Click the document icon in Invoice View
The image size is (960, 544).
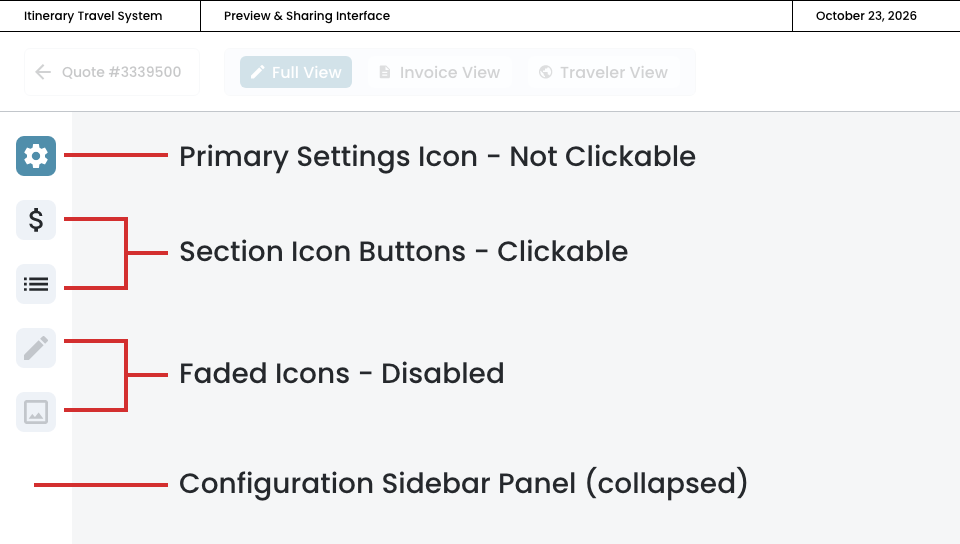[385, 72]
